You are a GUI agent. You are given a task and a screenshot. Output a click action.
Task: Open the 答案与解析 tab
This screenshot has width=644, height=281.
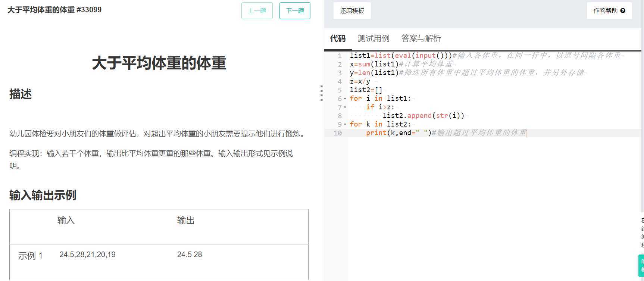pyautogui.click(x=421, y=38)
